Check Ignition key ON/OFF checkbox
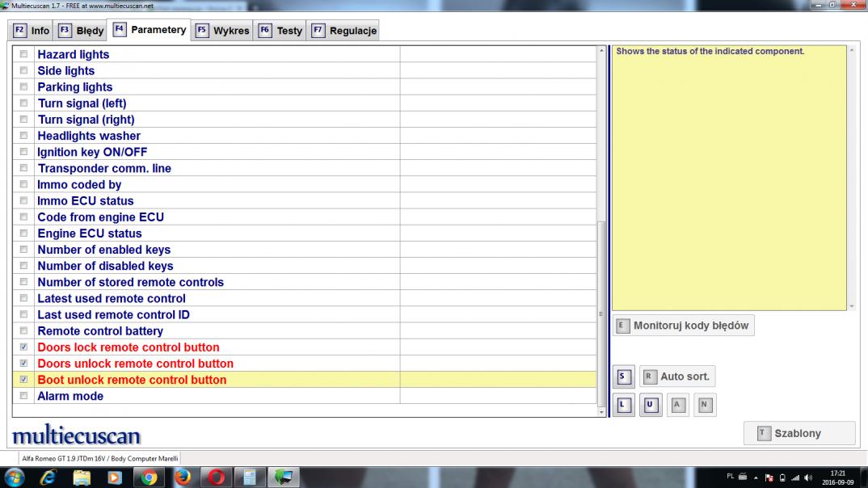This screenshot has width=868, height=488. [x=23, y=152]
